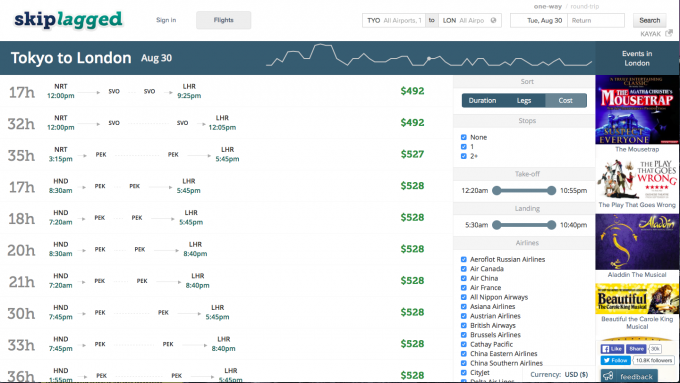Viewport: 680px width, 383px height.
Task: Click The Play That Goes Wrong poster
Action: tap(637, 178)
